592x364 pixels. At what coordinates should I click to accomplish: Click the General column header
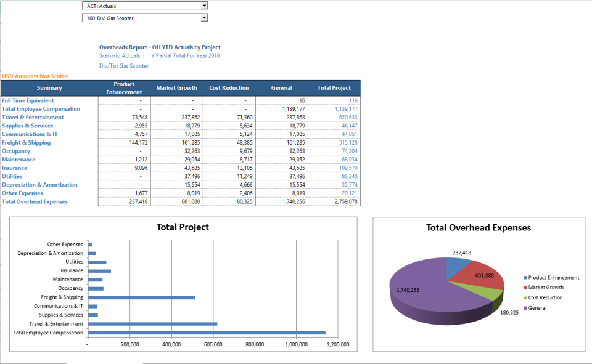[x=282, y=88]
